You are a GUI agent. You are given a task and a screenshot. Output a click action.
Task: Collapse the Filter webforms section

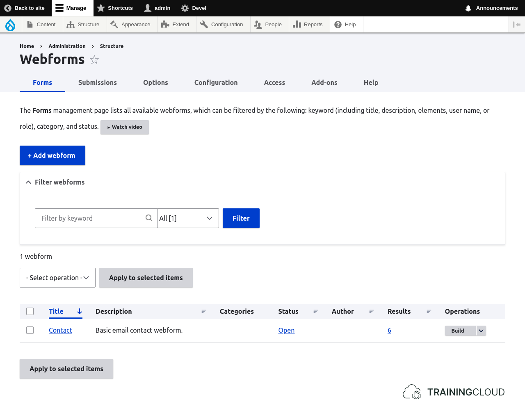point(55,182)
